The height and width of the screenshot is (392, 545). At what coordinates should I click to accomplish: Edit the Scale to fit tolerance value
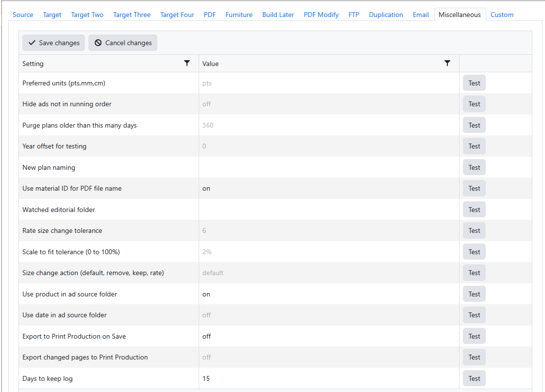click(x=329, y=252)
